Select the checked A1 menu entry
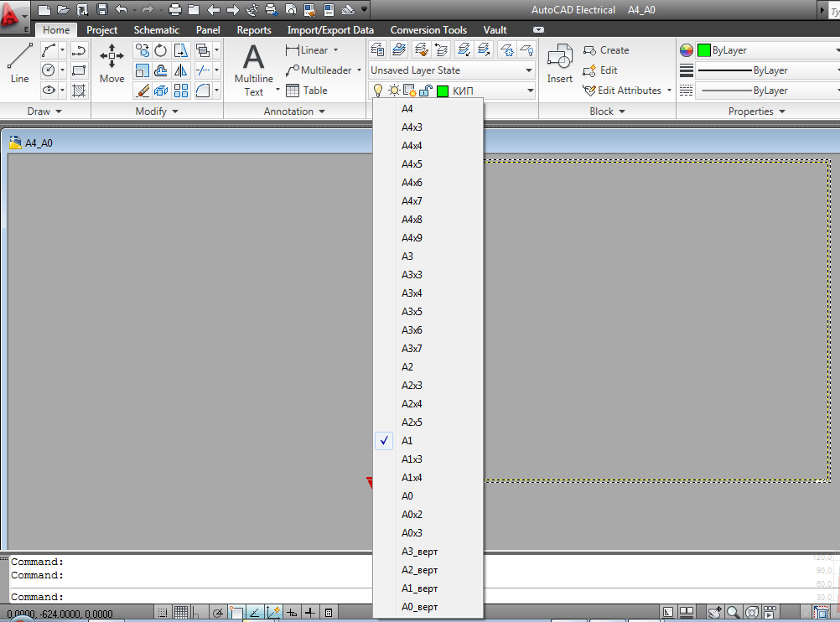 coord(428,441)
